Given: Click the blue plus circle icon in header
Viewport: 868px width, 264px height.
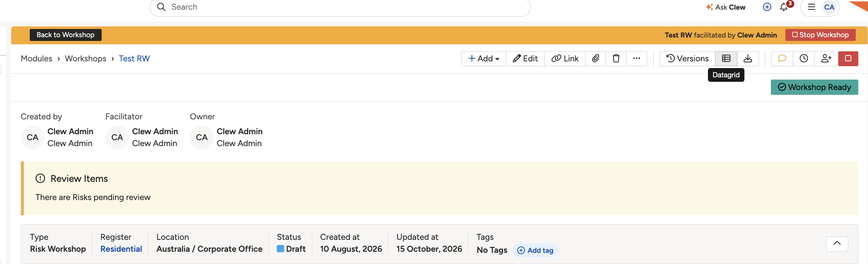Looking at the screenshot, I should pos(767,7).
